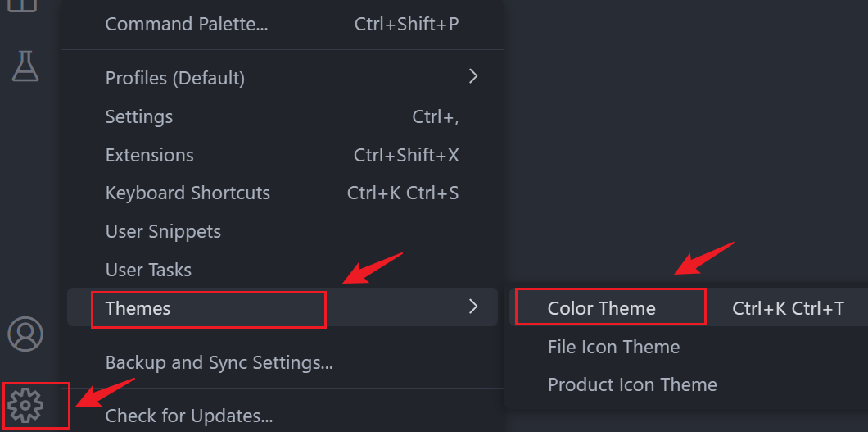Click Check for Updates

(189, 416)
